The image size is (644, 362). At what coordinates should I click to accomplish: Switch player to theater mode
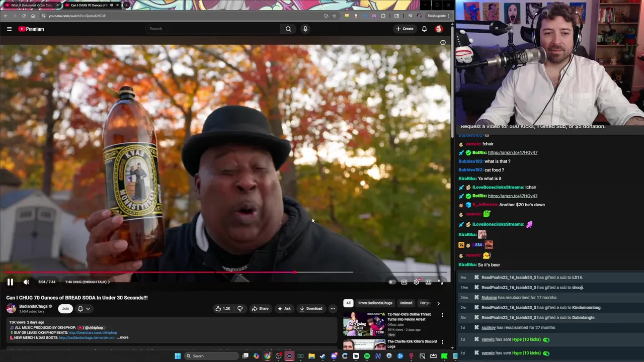click(x=428, y=282)
